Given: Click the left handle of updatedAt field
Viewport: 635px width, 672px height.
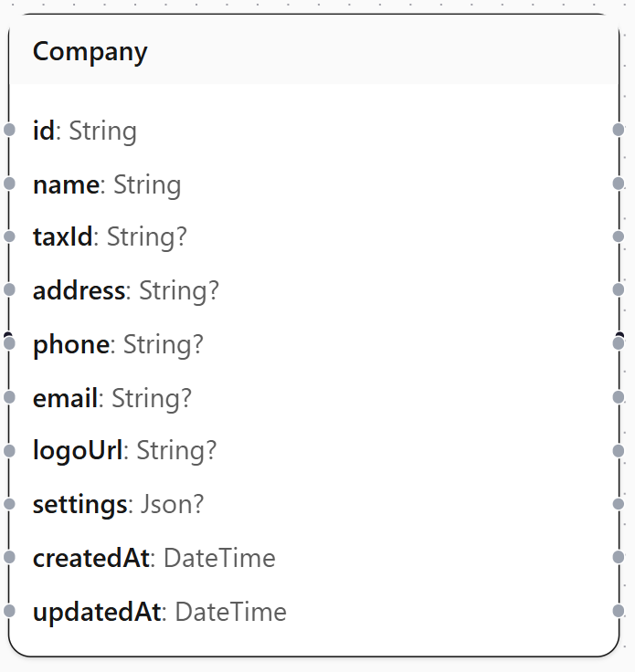Looking at the screenshot, I should point(9,611).
